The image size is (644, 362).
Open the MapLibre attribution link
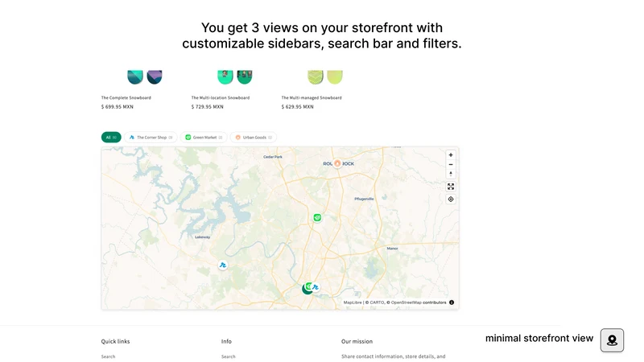[x=353, y=302]
